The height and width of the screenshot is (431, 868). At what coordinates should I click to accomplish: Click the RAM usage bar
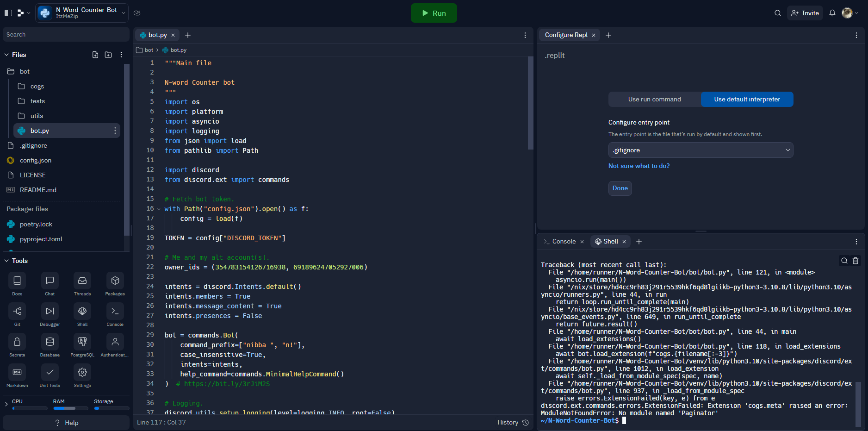point(71,408)
